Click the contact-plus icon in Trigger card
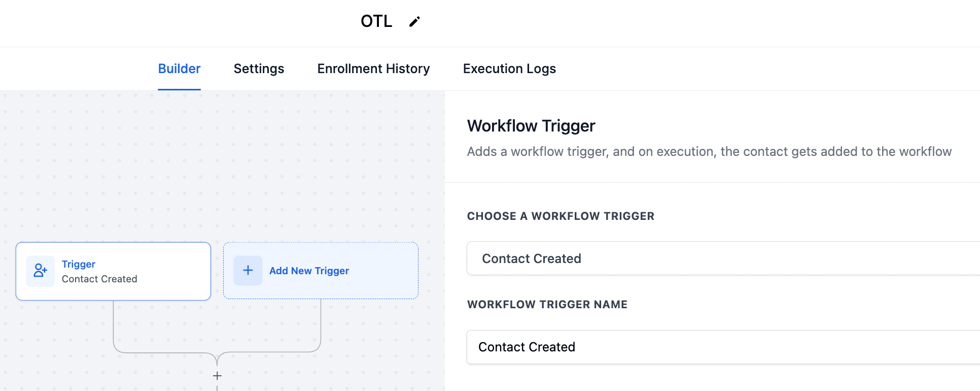Image resolution: width=980 pixels, height=391 pixels. [41, 271]
